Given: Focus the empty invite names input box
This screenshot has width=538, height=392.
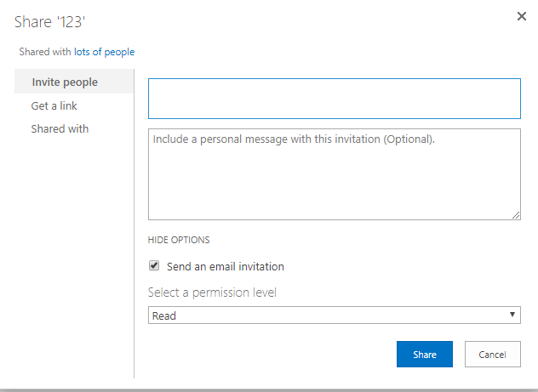Looking at the screenshot, I should pos(335,99).
